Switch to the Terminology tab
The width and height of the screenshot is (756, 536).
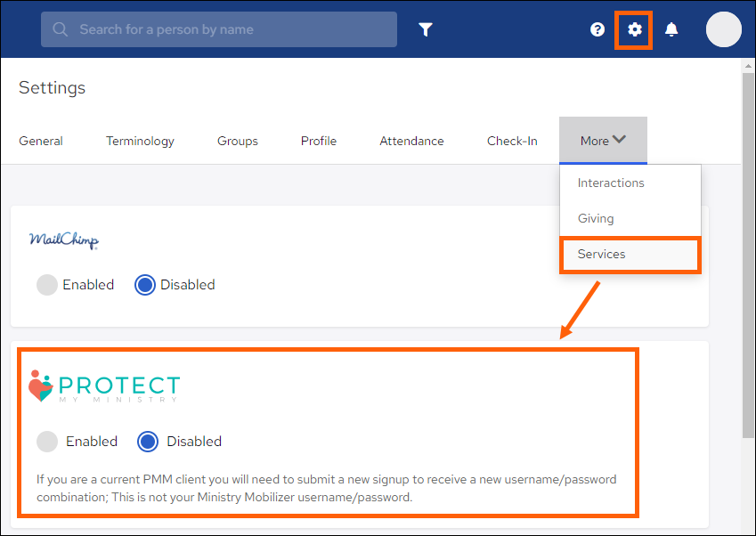pos(140,140)
